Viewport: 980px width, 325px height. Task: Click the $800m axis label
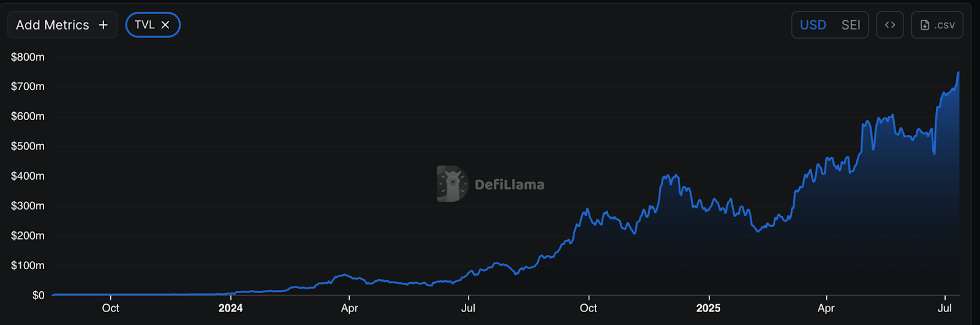(x=28, y=57)
